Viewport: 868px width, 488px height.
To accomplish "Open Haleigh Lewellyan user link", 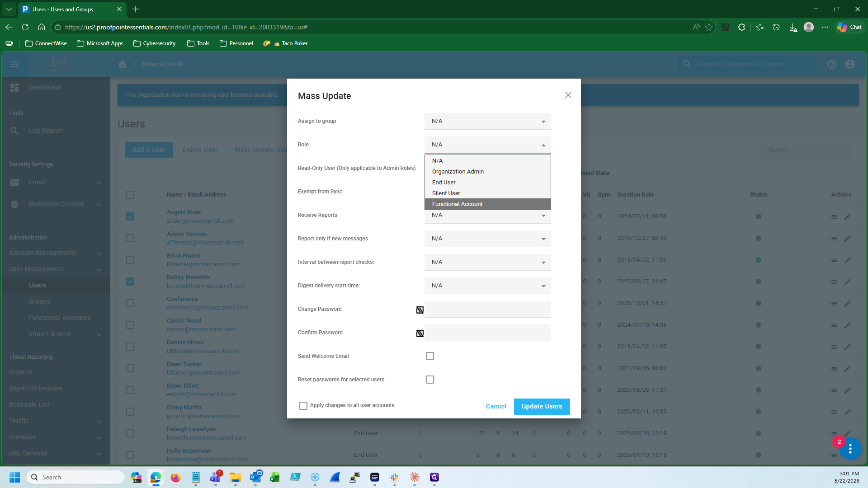I will (x=191, y=429).
